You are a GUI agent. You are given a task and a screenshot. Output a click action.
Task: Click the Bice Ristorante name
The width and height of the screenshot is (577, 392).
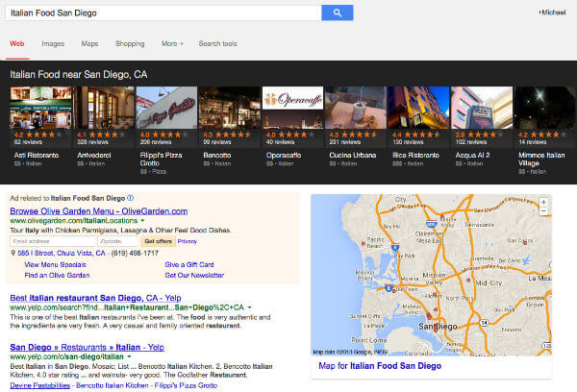(x=415, y=156)
